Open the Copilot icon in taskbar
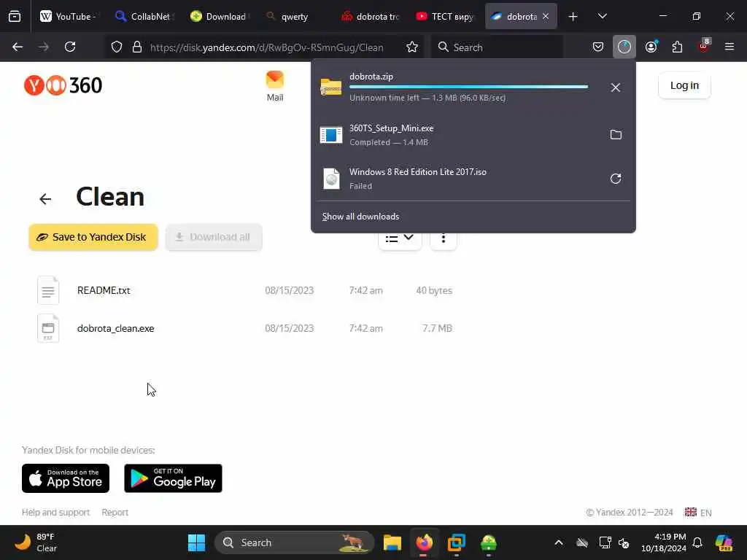This screenshot has width=747, height=560. 724,542
